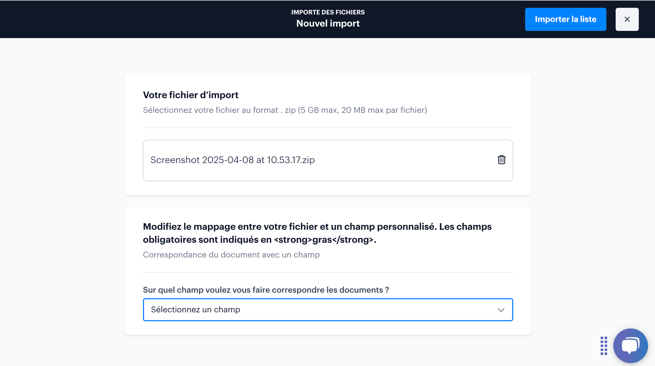The width and height of the screenshot is (655, 366).
Task: Click the Modifiez le mappage heading
Action: point(317,233)
